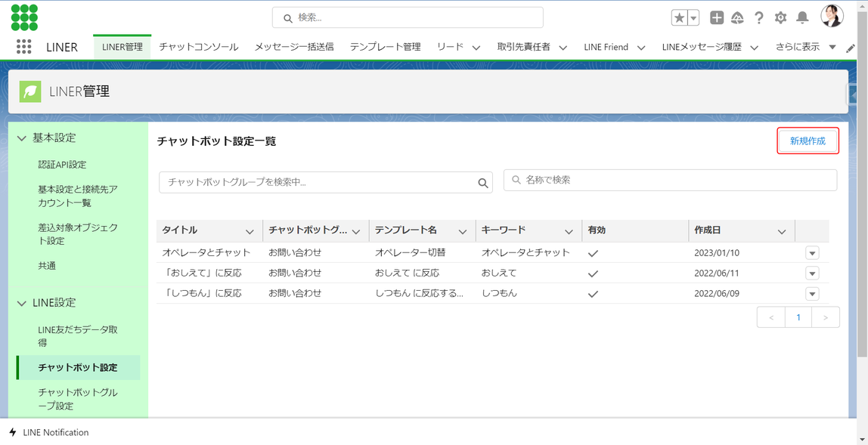
Task: Open the LINEメッセージ履歴 tab
Action: pos(702,47)
